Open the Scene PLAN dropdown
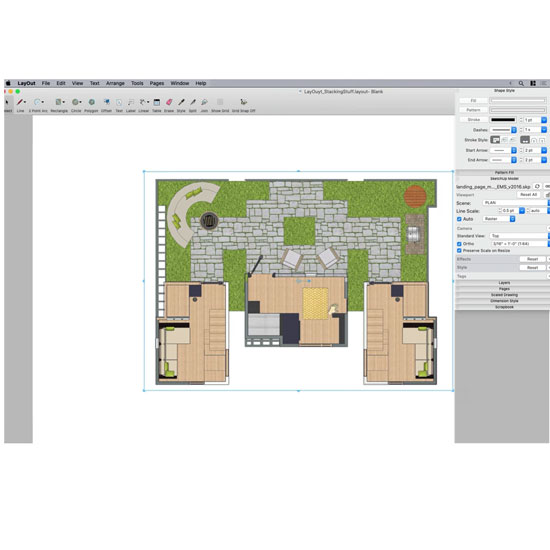This screenshot has height=550, width=550. tap(516, 203)
